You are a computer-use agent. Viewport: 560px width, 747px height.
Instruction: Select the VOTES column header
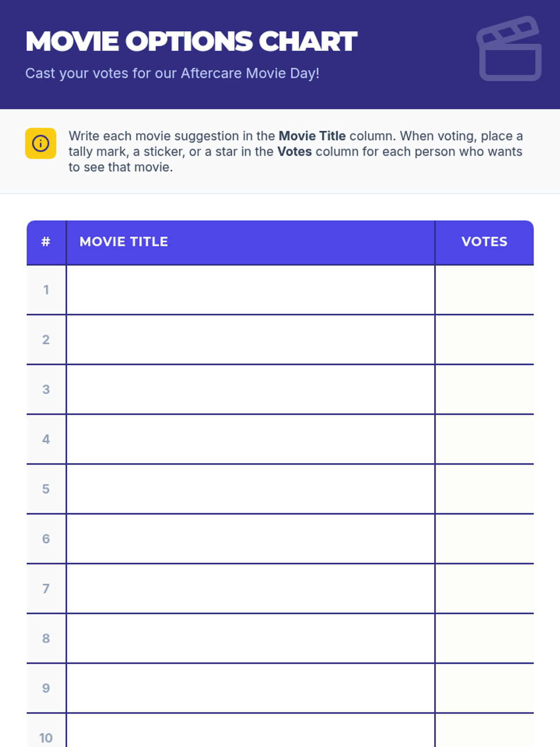[485, 242]
